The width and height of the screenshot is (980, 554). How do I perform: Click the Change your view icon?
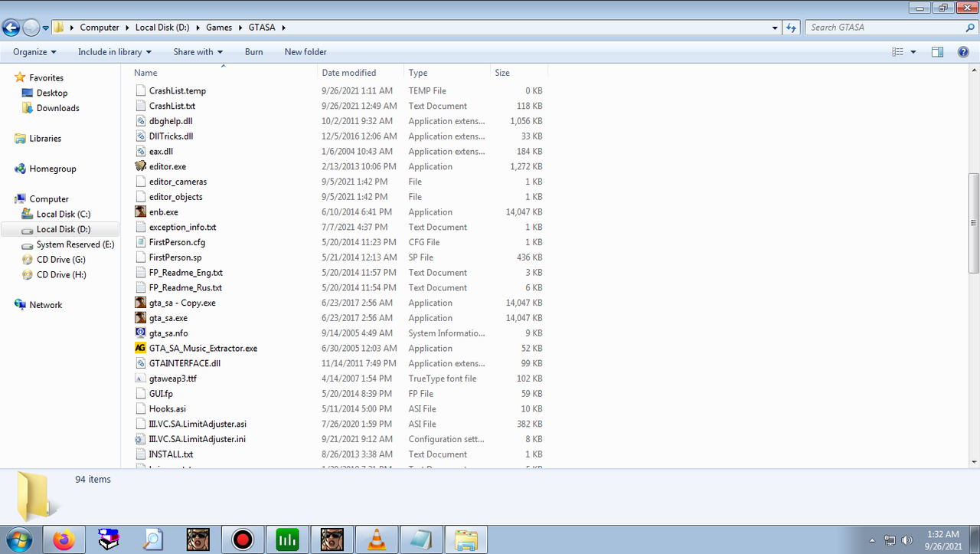(x=898, y=52)
